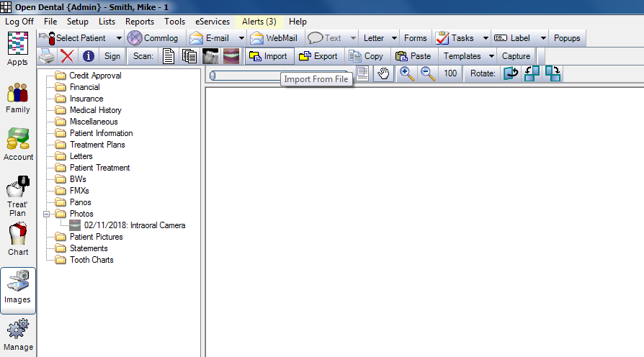
Task: Click the Print printer icon
Action: click(x=48, y=56)
